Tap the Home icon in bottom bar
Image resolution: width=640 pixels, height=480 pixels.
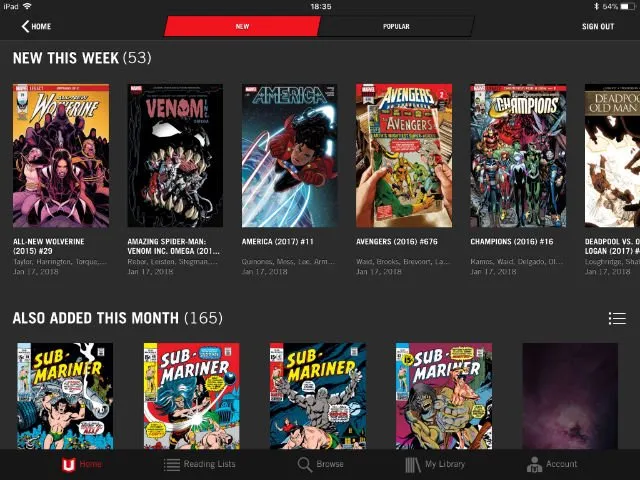(x=68, y=465)
